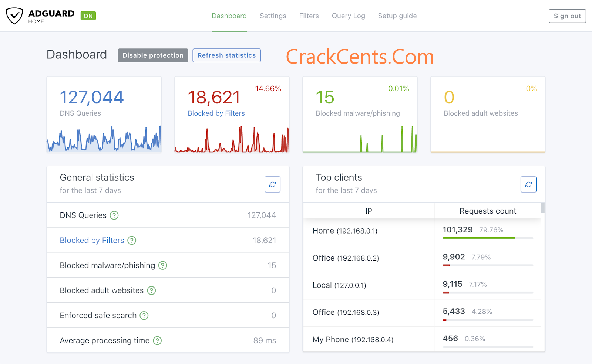Click the DNS Queries blue graph
Viewport: 592px width, 364px height.
tap(104, 139)
